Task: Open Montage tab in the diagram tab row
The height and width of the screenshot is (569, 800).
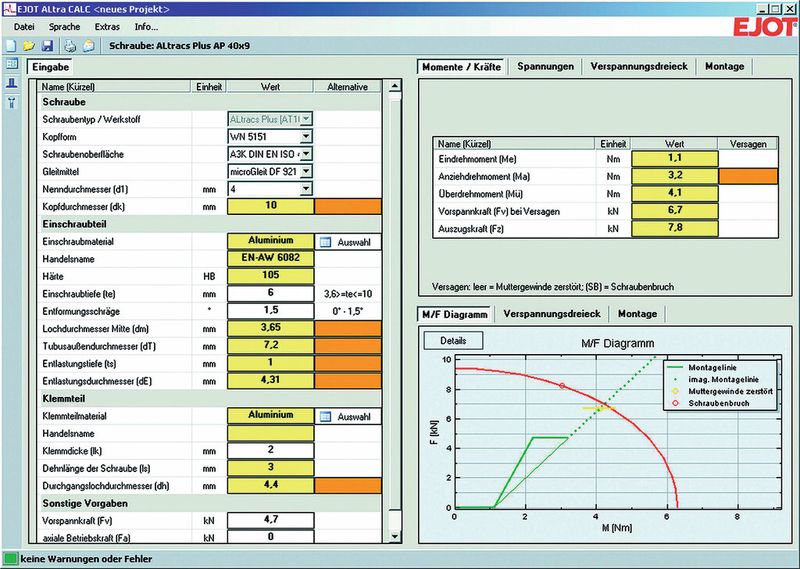Action: click(x=637, y=314)
